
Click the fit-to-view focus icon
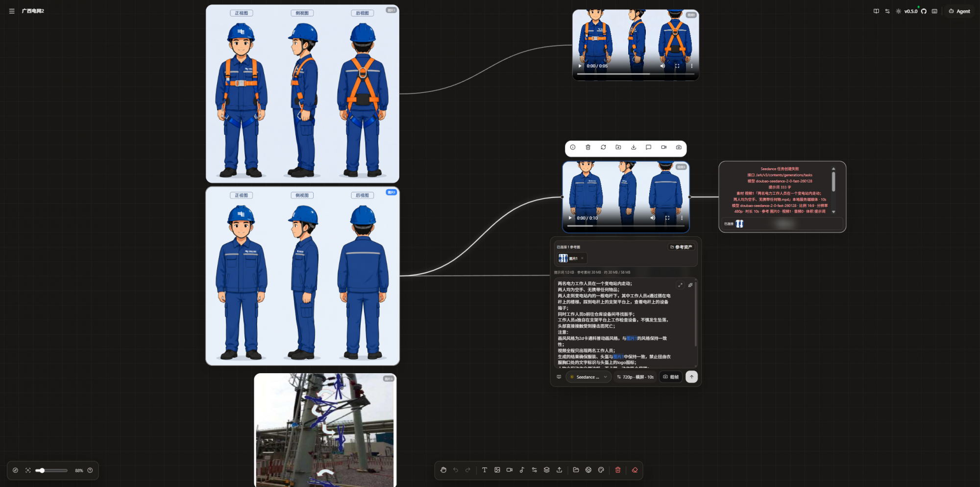pyautogui.click(x=28, y=470)
